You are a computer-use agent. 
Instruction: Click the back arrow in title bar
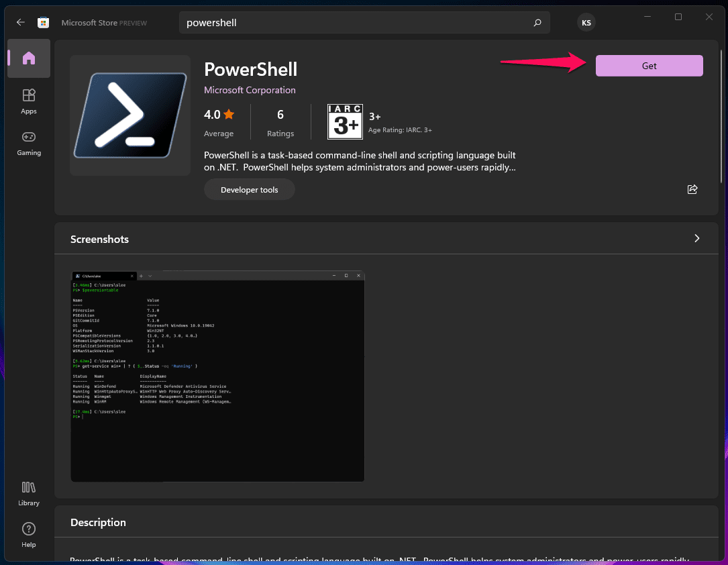tap(21, 22)
